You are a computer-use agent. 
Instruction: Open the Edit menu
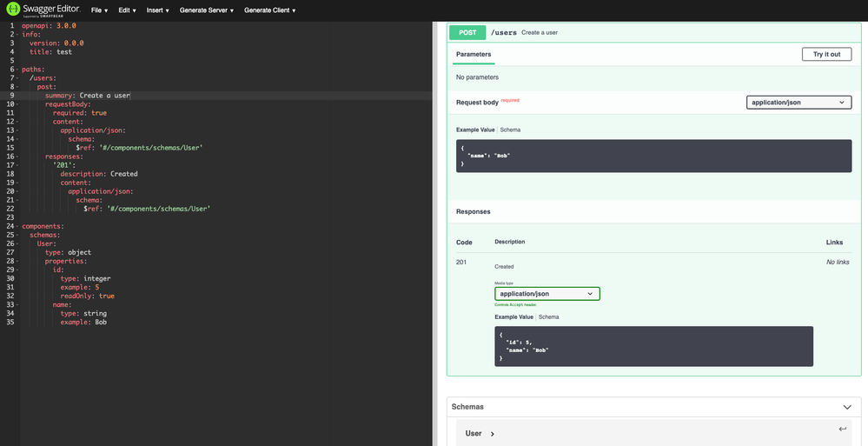(128, 10)
